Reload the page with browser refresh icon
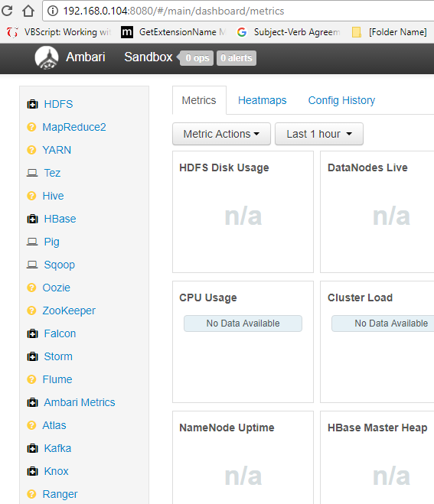Screen dimensions: 434x504 click(7, 11)
